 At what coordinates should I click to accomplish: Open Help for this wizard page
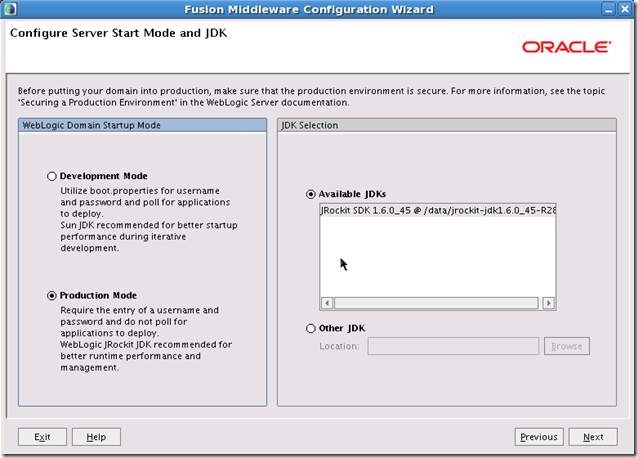pyautogui.click(x=96, y=437)
